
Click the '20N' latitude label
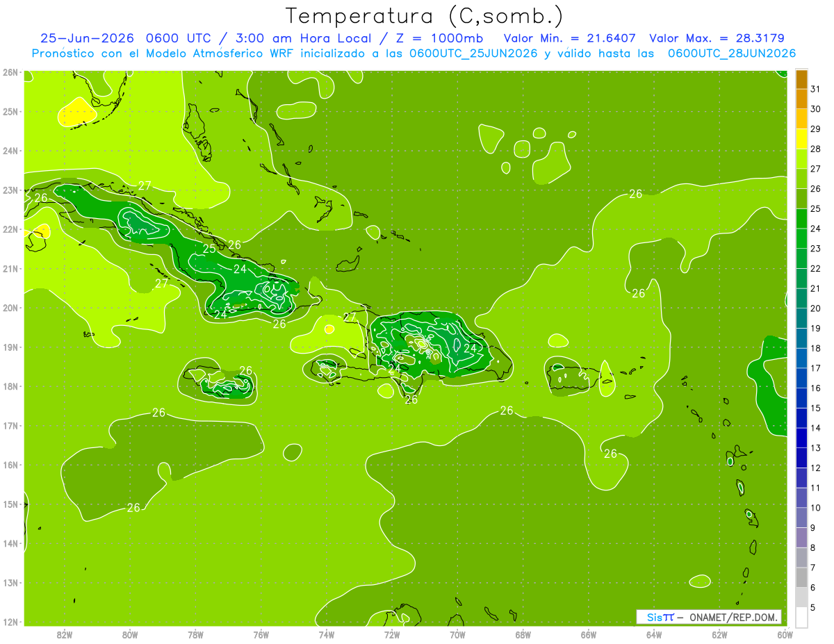pos(10,308)
